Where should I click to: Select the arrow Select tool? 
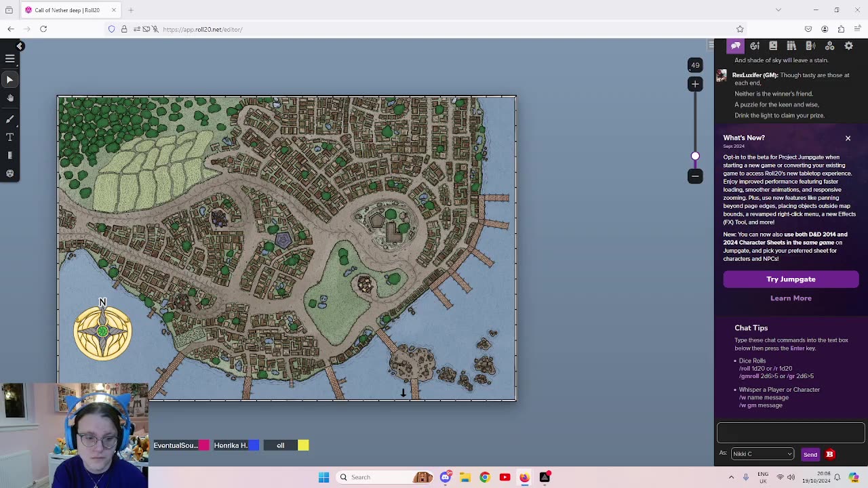pos(10,80)
